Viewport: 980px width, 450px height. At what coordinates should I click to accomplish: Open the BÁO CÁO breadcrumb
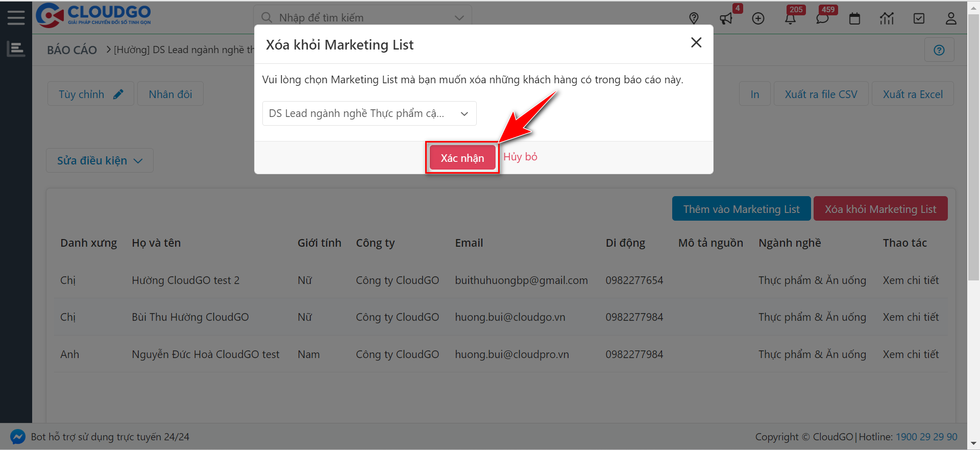pyautogui.click(x=72, y=50)
